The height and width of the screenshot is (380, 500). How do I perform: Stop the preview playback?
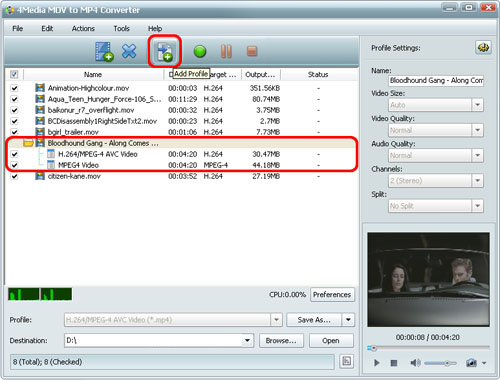394,363
